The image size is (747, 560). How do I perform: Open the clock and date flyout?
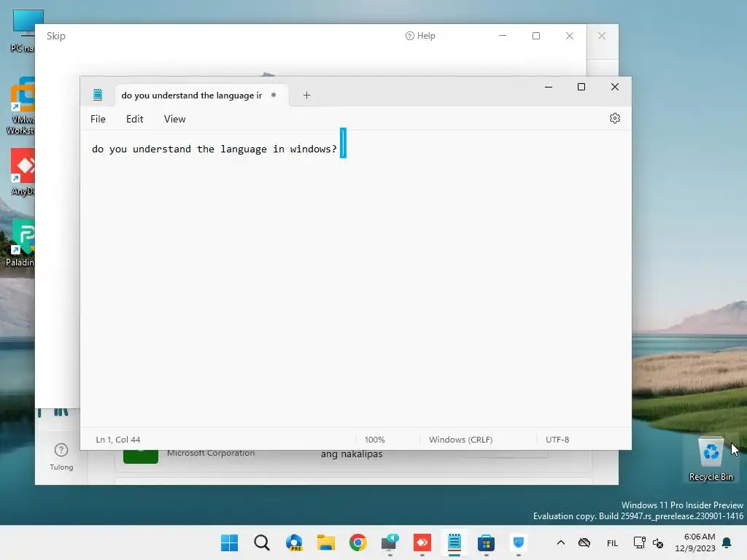click(x=695, y=542)
